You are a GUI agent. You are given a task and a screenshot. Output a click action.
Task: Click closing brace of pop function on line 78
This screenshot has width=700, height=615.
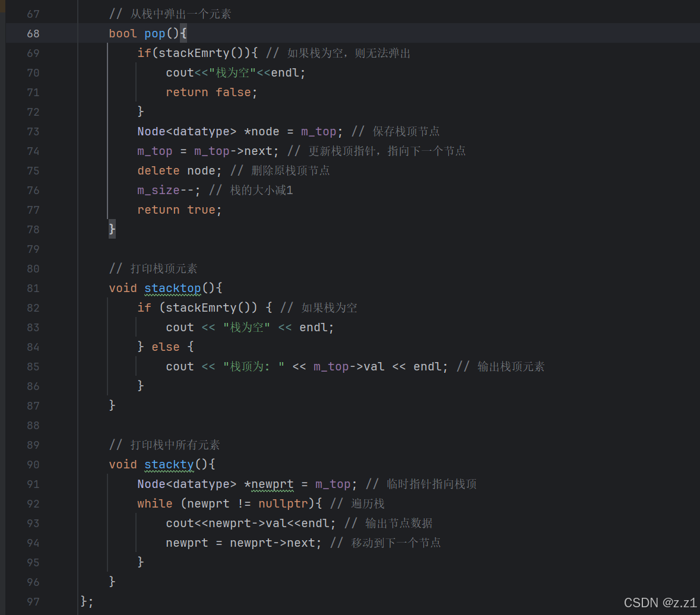(112, 229)
